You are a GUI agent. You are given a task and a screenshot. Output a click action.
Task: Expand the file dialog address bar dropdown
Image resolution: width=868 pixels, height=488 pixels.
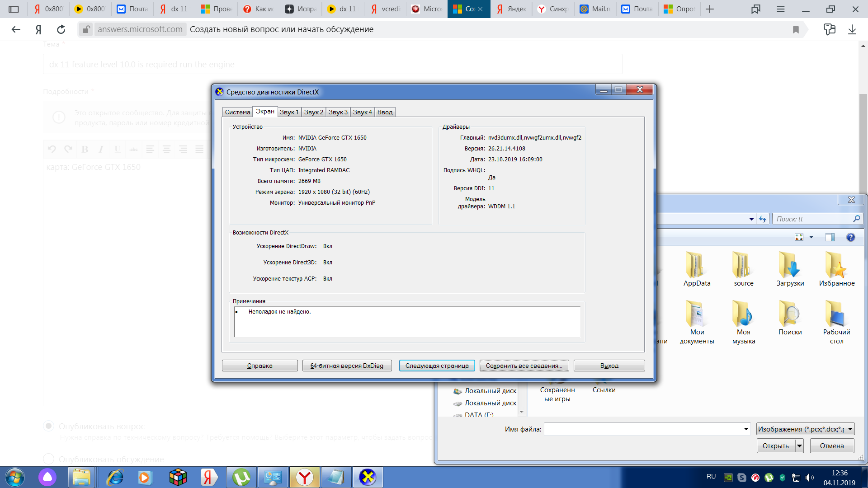[x=751, y=219]
